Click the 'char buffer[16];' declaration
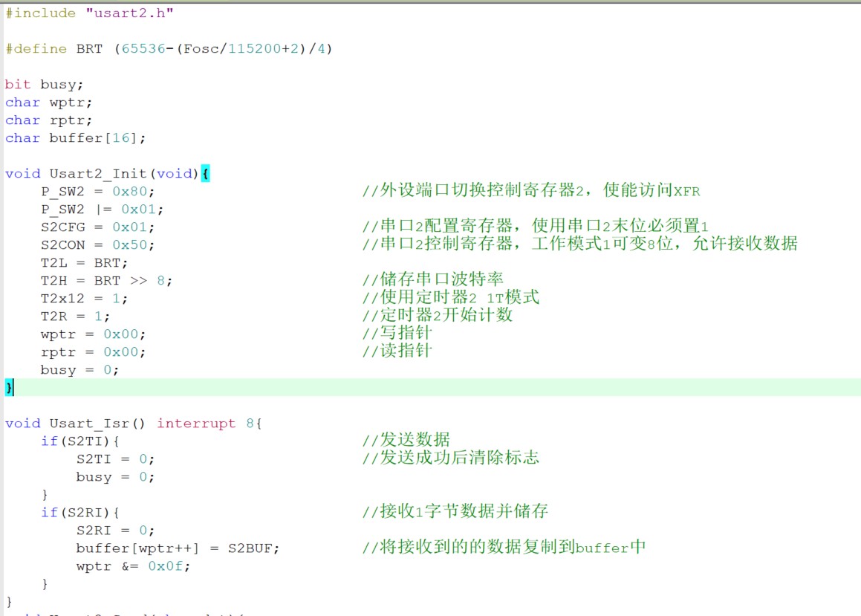This screenshot has height=616, width=861. [75, 137]
